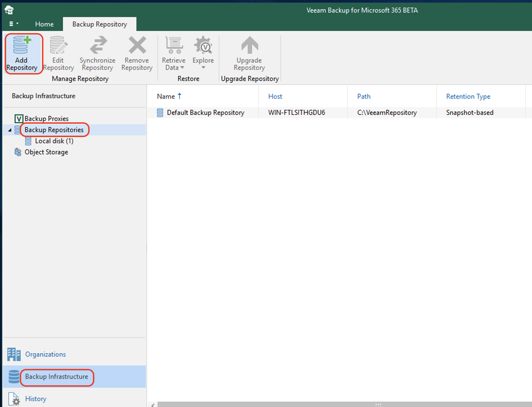
Task: Click the Backup Proxies V icon
Action: pyautogui.click(x=18, y=119)
